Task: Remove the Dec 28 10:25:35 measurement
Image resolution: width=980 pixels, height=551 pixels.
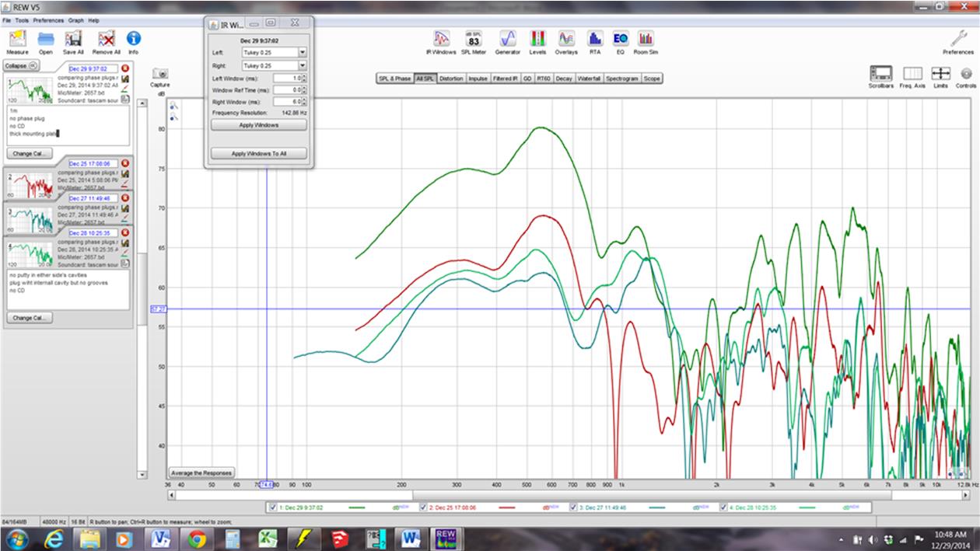Action: point(125,232)
